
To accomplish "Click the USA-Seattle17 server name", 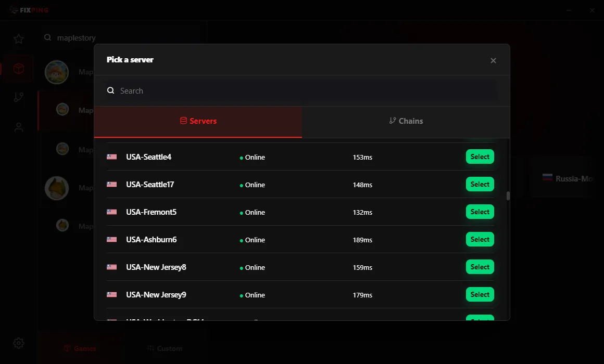I will (x=150, y=185).
